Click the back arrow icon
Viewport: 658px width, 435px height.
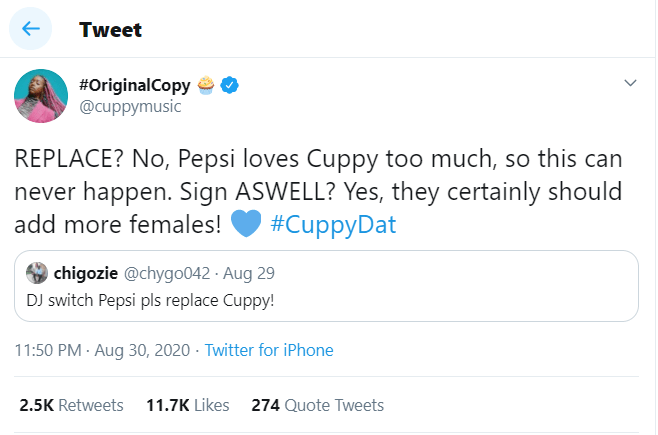coord(30,29)
